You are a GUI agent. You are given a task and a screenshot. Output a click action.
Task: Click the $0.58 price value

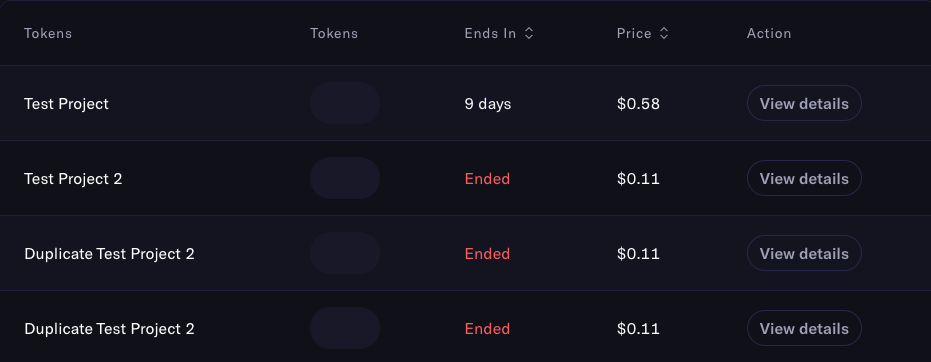[638, 104]
